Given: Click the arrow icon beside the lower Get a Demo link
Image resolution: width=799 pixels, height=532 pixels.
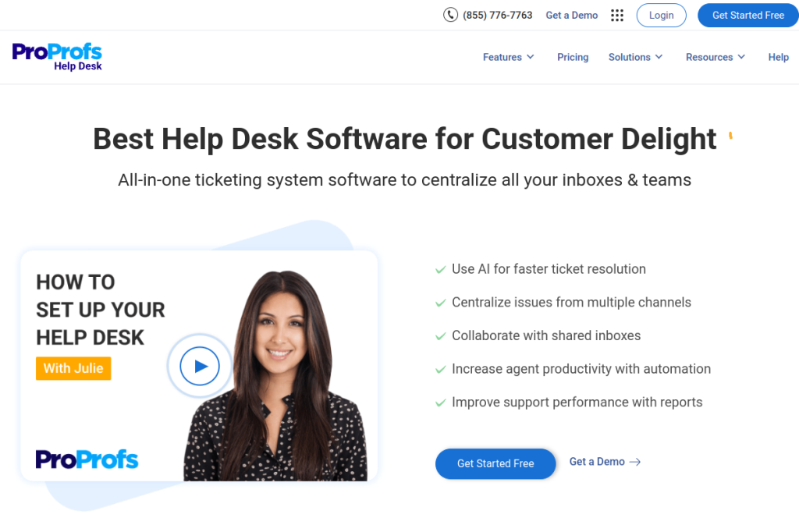Looking at the screenshot, I should click(635, 462).
